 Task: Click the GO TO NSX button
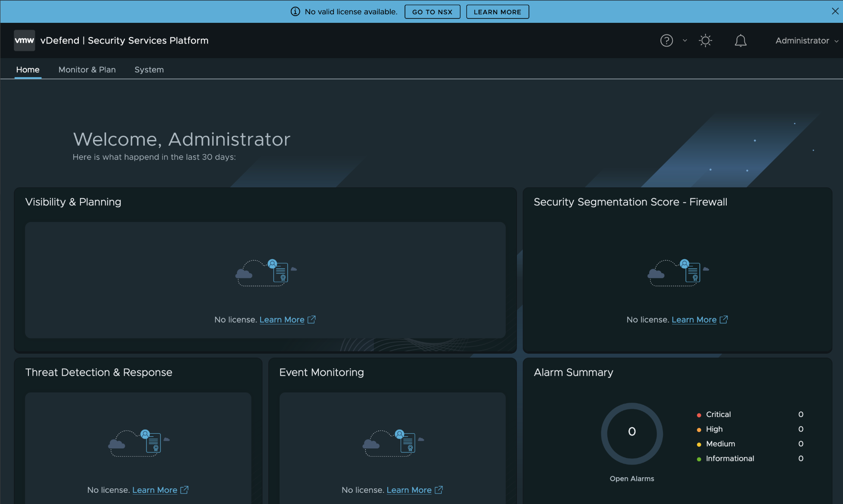point(432,12)
